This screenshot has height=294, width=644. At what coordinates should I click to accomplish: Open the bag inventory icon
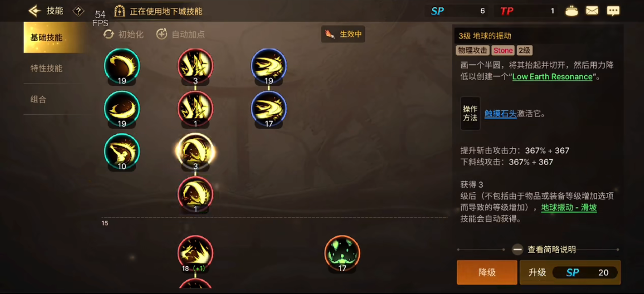tap(571, 11)
